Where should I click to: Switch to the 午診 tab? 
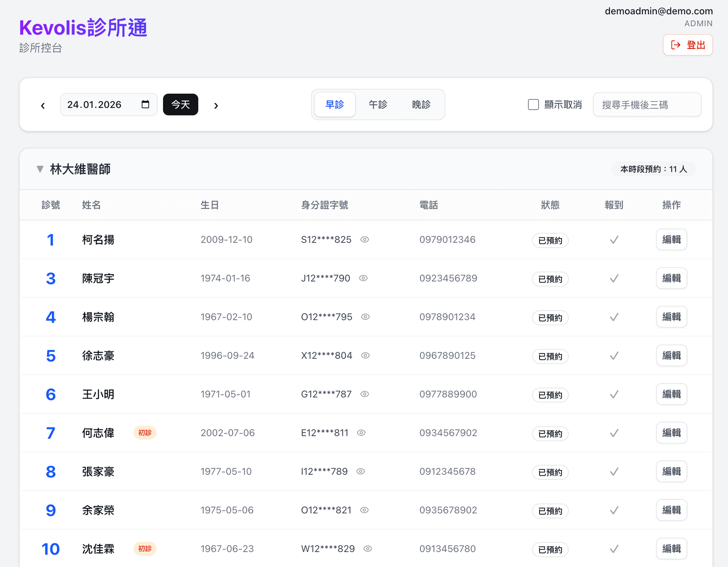(x=378, y=104)
